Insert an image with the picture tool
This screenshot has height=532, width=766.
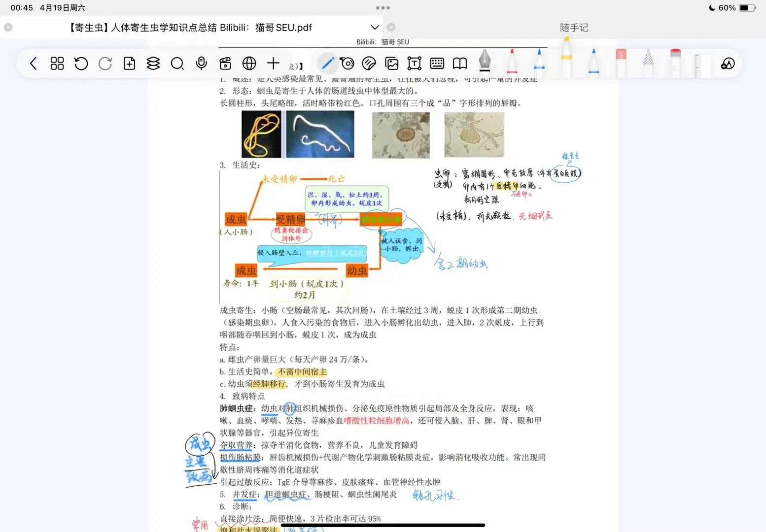tap(392, 64)
